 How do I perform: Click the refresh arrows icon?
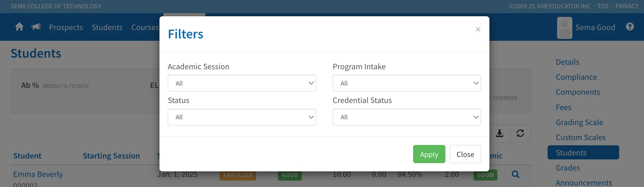520,133
